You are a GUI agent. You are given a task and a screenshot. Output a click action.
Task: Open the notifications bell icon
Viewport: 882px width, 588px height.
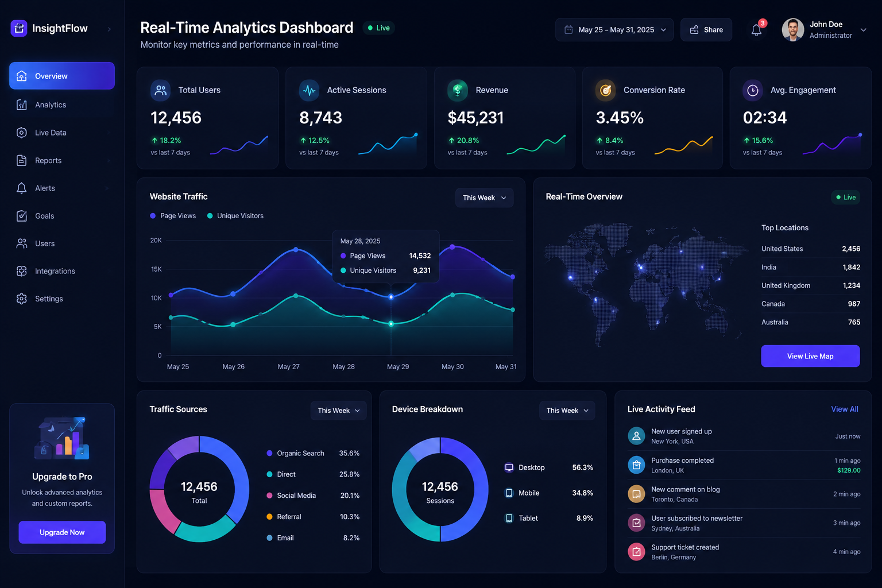[x=757, y=30]
